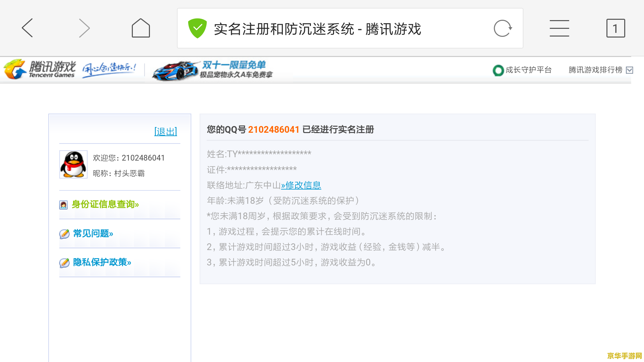Click the QQ penguin avatar
644x362 pixels.
point(73,164)
